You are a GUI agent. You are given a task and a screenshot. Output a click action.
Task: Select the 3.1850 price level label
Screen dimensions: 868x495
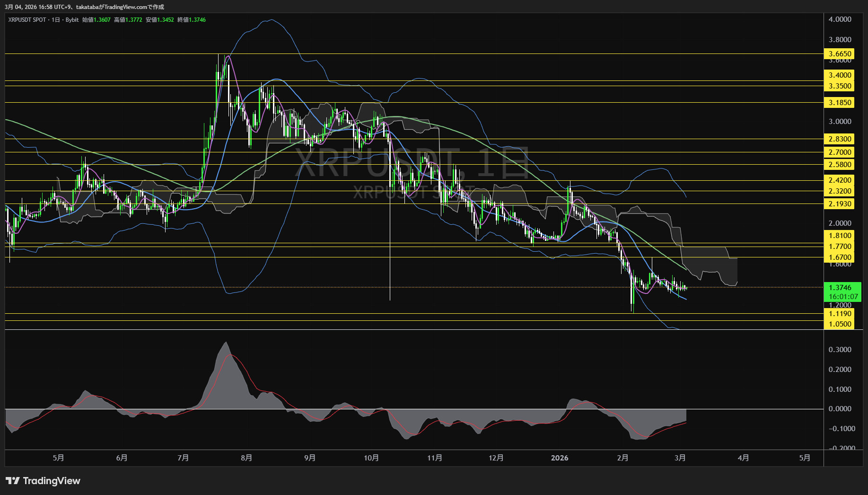(x=839, y=103)
